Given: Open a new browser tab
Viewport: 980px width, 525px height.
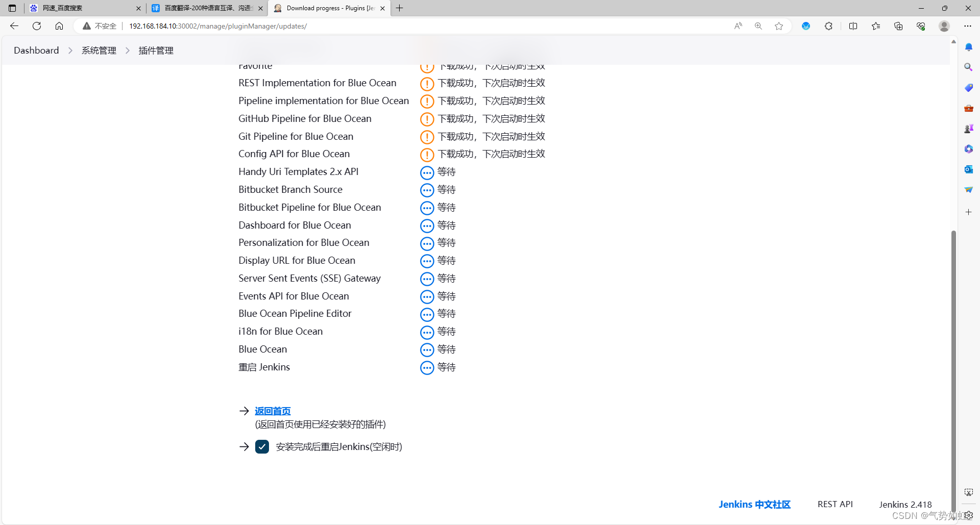Looking at the screenshot, I should coord(400,8).
